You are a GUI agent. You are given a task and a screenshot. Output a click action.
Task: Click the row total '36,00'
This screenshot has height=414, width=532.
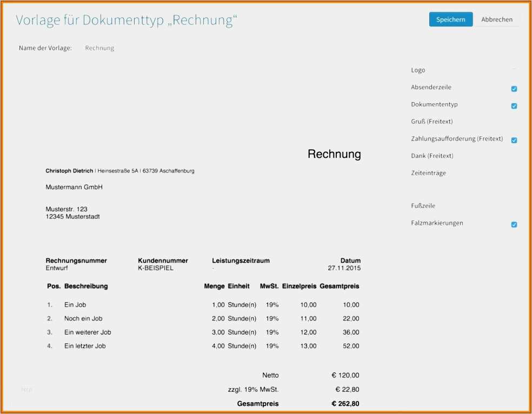click(351, 332)
